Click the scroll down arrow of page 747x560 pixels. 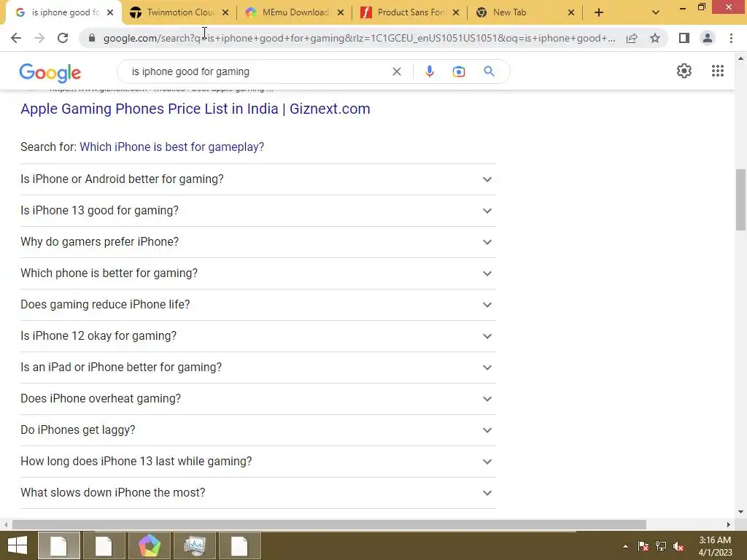[x=741, y=513]
